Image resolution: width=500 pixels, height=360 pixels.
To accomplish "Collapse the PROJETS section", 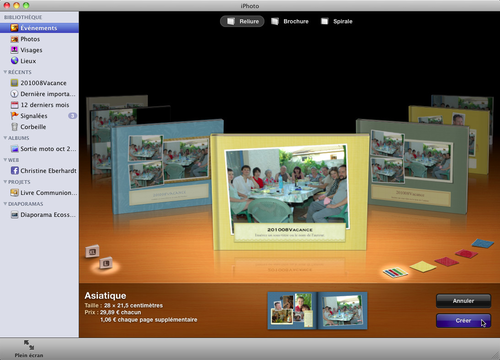I will click(x=5, y=182).
